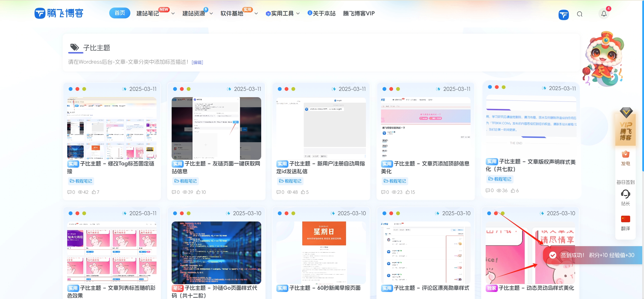This screenshot has height=299, width=644.
Task: Open thumbnail of 评论区漂亮勋章样式 article
Action: pos(426,253)
